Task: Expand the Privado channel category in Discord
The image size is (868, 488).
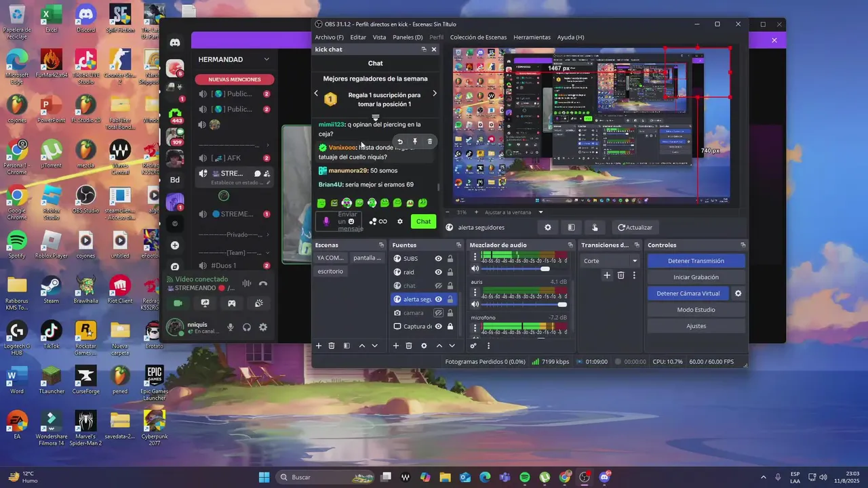Action: [x=235, y=235]
